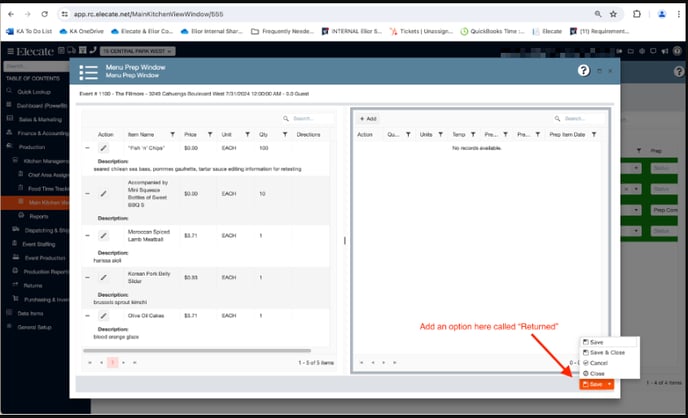The height and width of the screenshot is (418, 688).
Task: Select Cancel in the save menu
Action: pyautogui.click(x=598, y=362)
